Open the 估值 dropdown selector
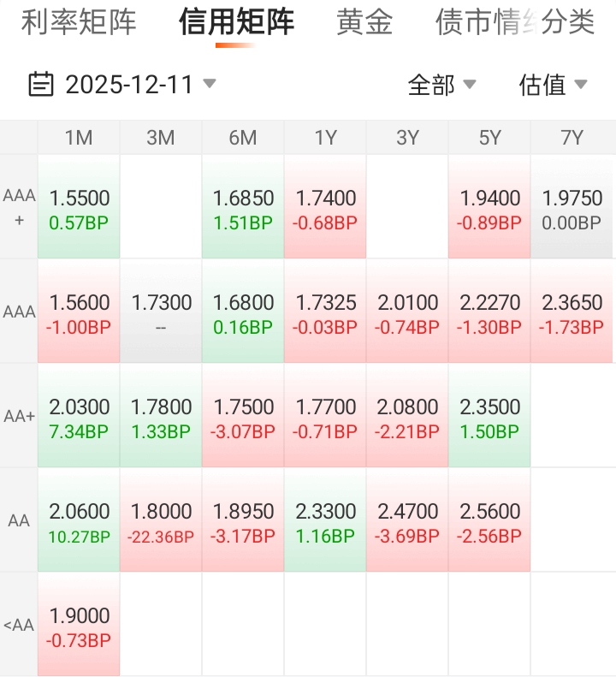Image resolution: width=616 pixels, height=677 pixels. click(553, 84)
